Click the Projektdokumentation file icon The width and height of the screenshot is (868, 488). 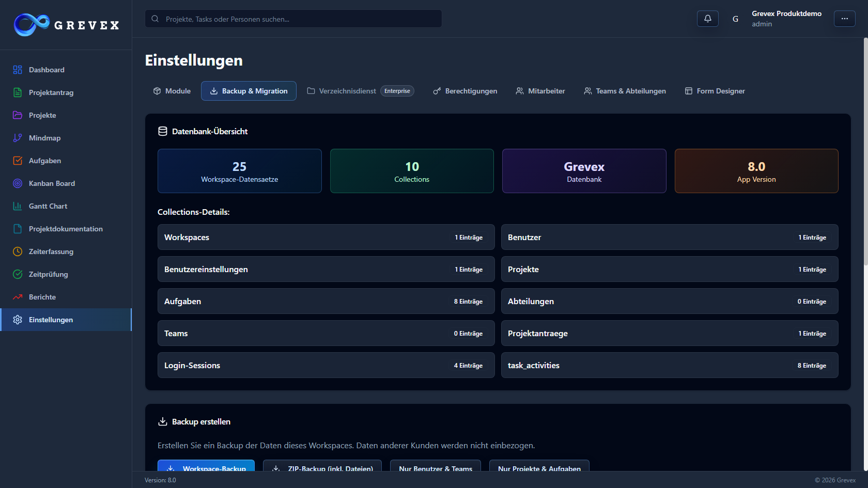point(18,229)
